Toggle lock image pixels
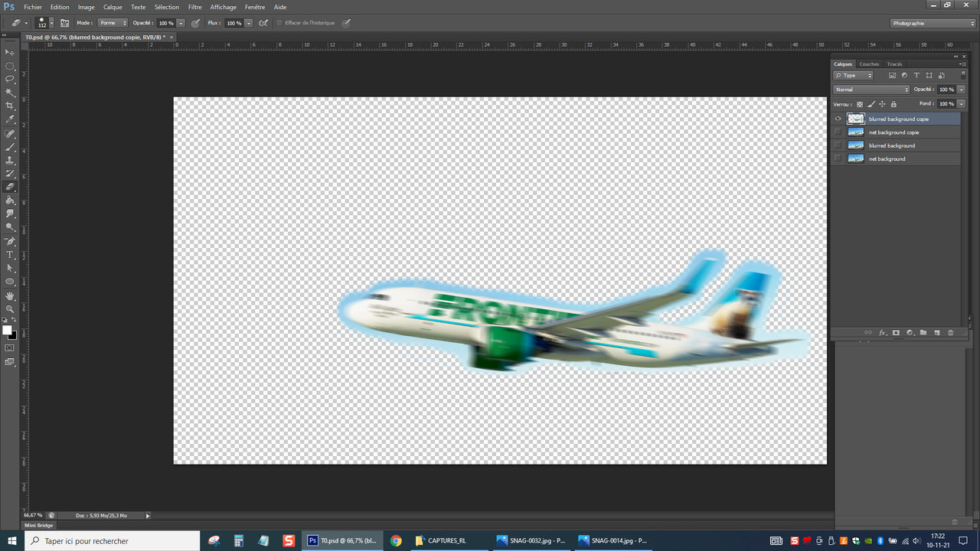Viewport: 980px width, 551px height. [871, 104]
